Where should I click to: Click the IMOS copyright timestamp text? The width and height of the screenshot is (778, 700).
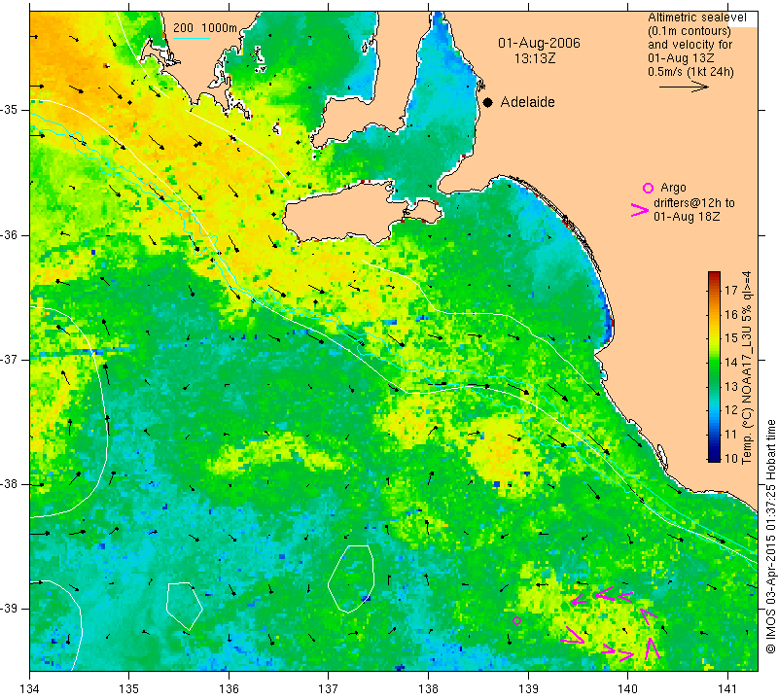pos(770,536)
